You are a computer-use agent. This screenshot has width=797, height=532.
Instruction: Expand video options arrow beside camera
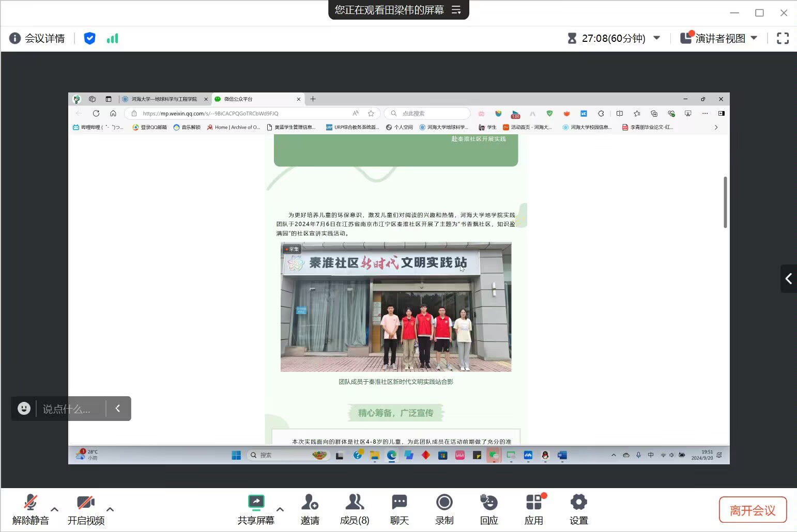110,509
